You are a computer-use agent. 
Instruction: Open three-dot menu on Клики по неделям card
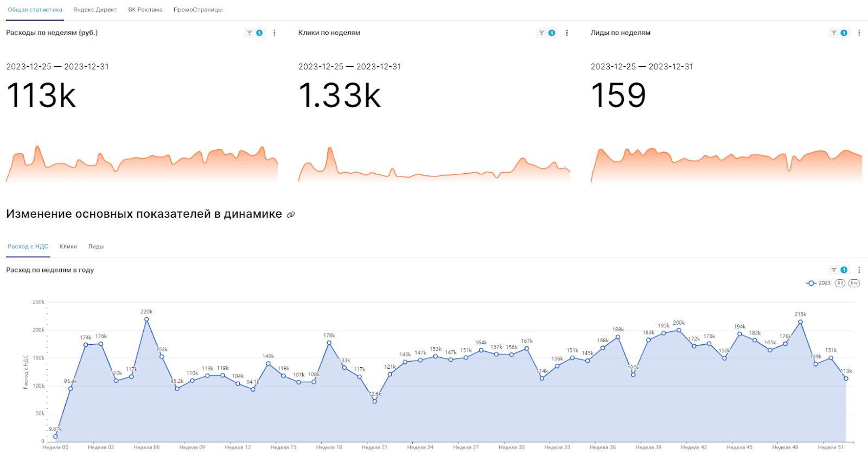[567, 33]
